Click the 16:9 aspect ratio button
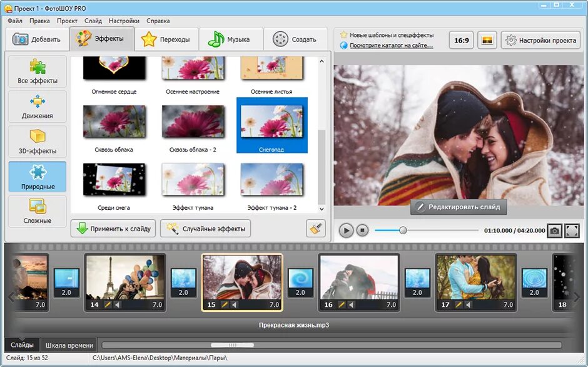The image size is (588, 367). click(x=461, y=40)
